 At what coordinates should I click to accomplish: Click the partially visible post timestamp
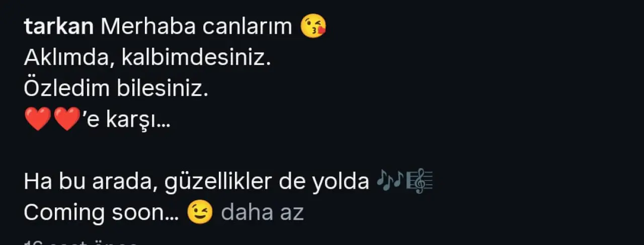point(80,241)
